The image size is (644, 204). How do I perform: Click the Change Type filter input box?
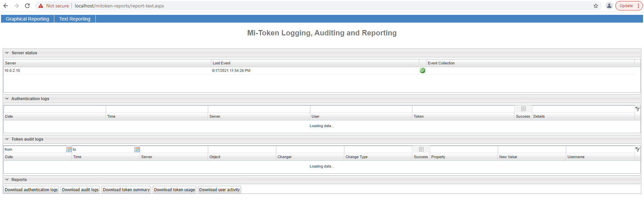(378, 149)
